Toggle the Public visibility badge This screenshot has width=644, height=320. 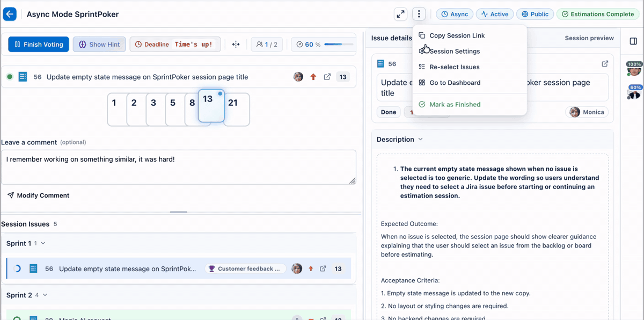pos(535,14)
